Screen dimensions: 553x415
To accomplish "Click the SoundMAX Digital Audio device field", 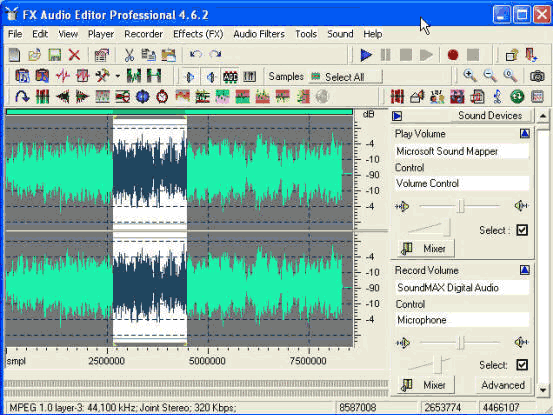I will (461, 288).
